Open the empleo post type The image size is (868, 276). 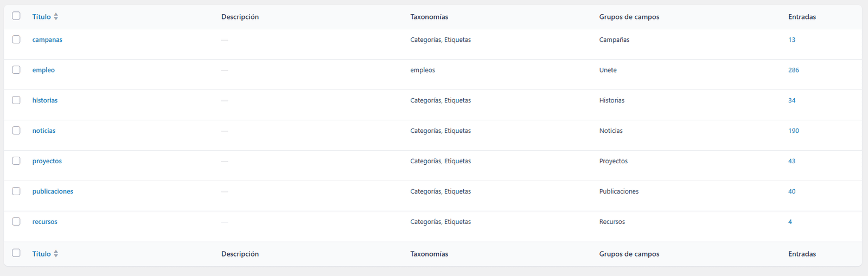click(43, 70)
